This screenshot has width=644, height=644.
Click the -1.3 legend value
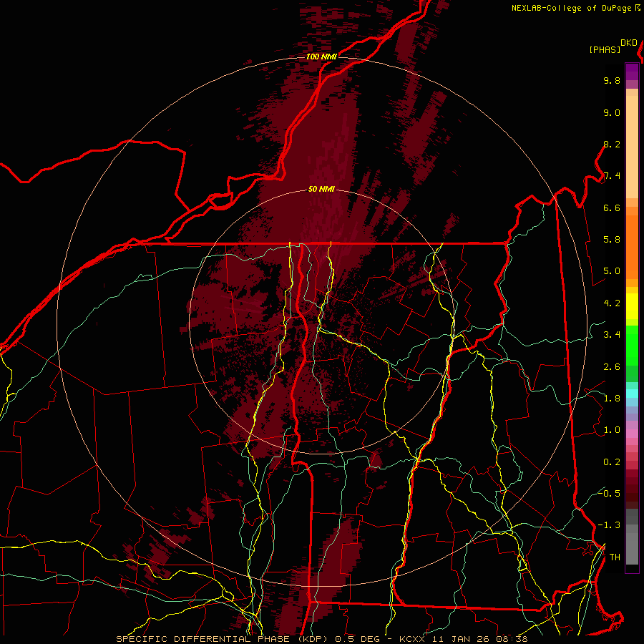tap(609, 525)
